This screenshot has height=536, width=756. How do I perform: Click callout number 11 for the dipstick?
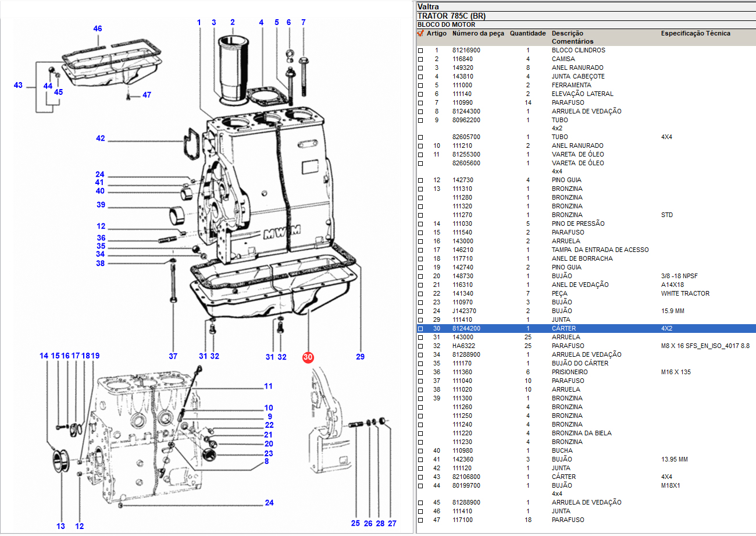tap(268, 386)
